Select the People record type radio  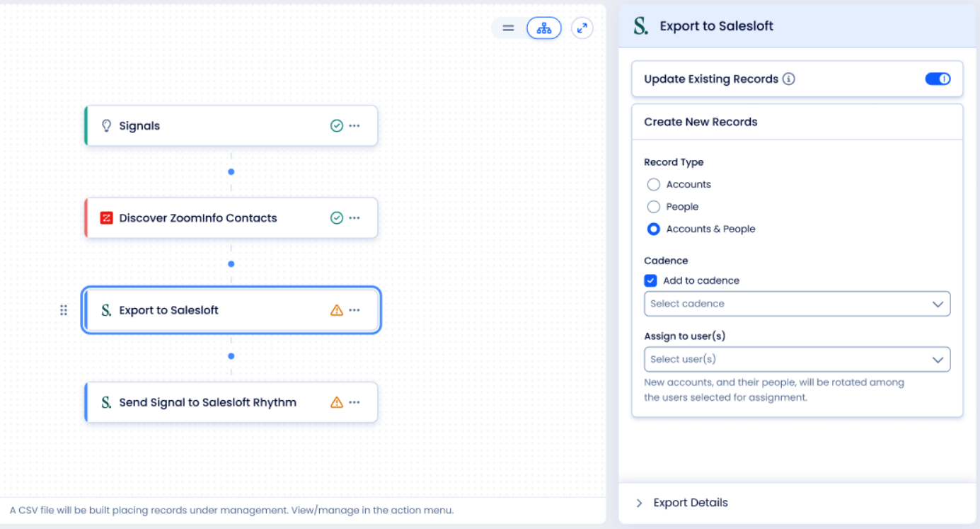coord(654,207)
